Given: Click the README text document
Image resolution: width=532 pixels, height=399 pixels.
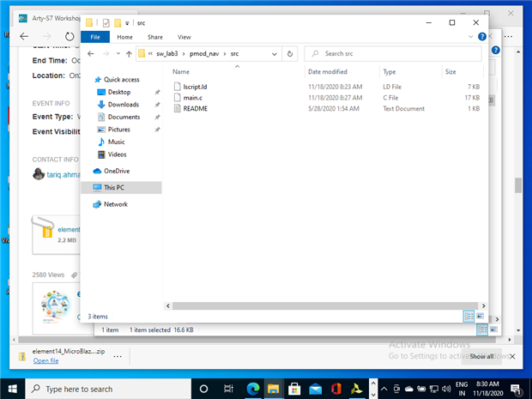Looking at the screenshot, I should pos(195,109).
